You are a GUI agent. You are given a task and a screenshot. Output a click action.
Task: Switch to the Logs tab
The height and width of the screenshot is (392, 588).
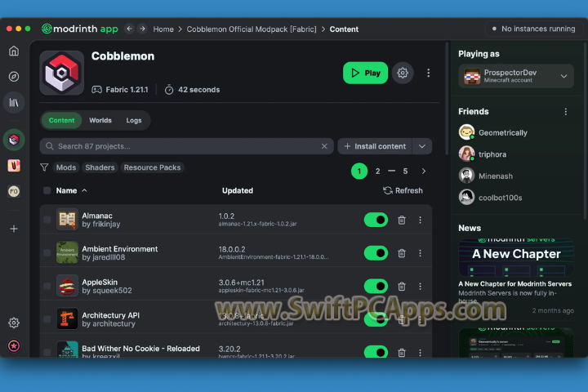click(x=134, y=120)
